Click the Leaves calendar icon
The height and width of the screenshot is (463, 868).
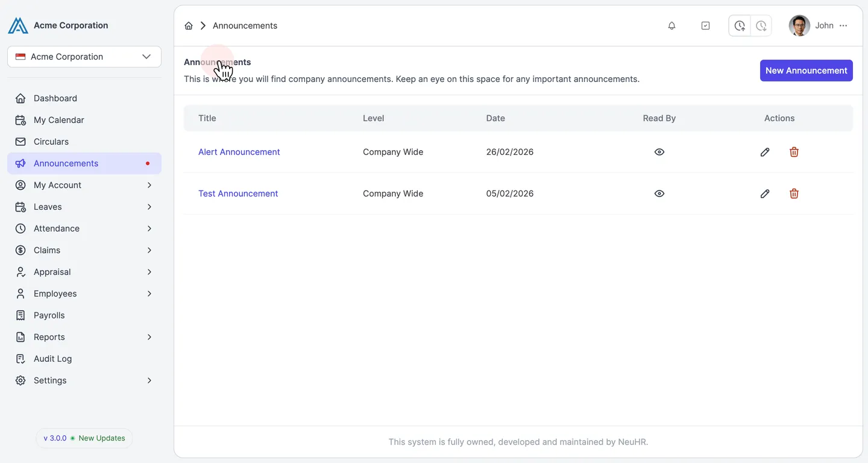coord(20,207)
